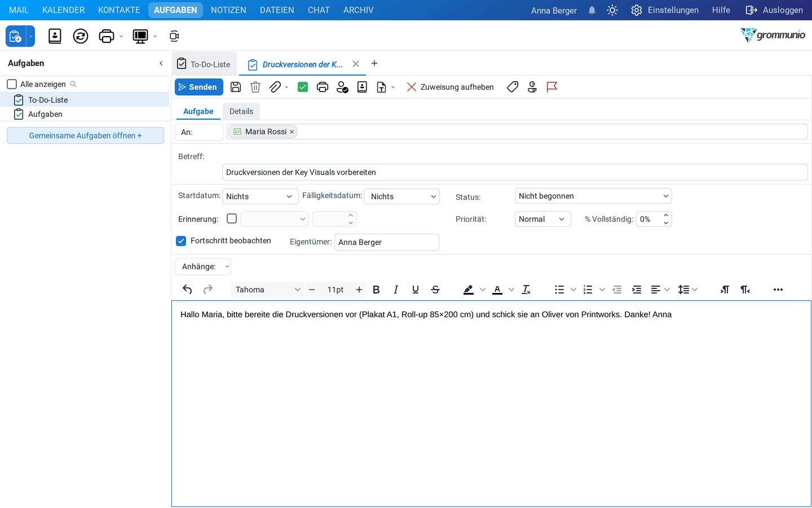Click the font color A button
Screen dimensions: 812x508
[497, 290]
